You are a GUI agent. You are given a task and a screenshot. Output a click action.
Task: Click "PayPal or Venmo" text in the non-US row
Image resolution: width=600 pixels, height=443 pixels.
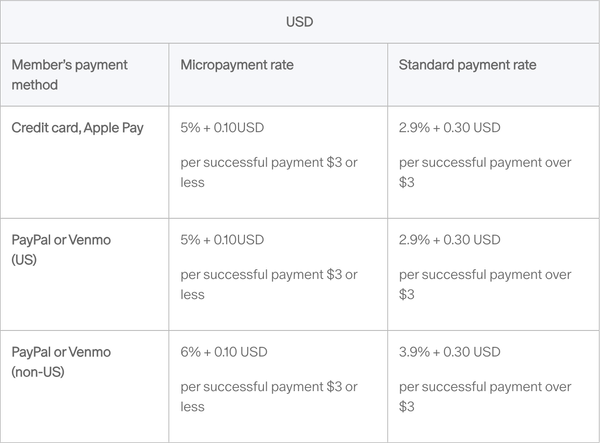(61, 352)
